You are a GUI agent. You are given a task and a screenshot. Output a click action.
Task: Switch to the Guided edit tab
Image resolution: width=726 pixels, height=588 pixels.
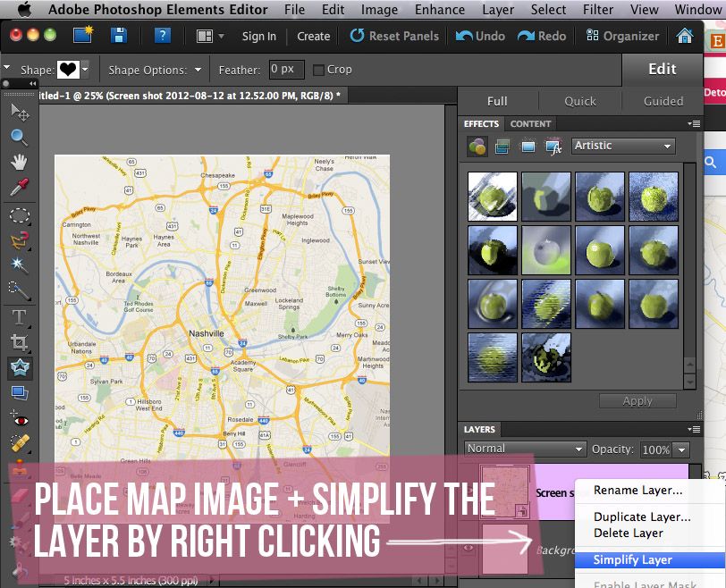pyautogui.click(x=663, y=101)
